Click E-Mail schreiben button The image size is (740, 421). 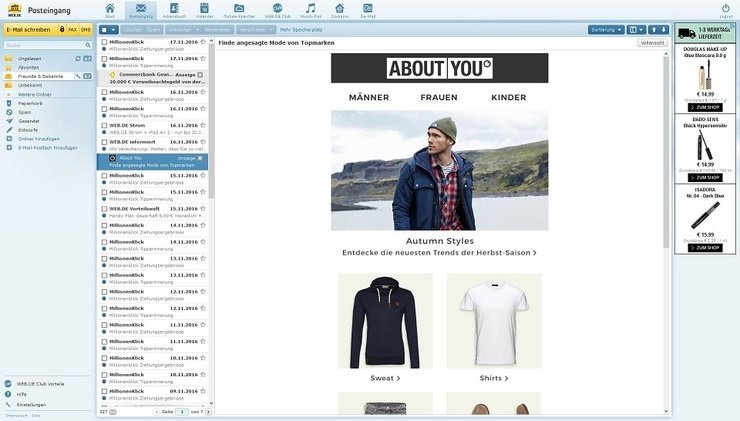pyautogui.click(x=29, y=29)
